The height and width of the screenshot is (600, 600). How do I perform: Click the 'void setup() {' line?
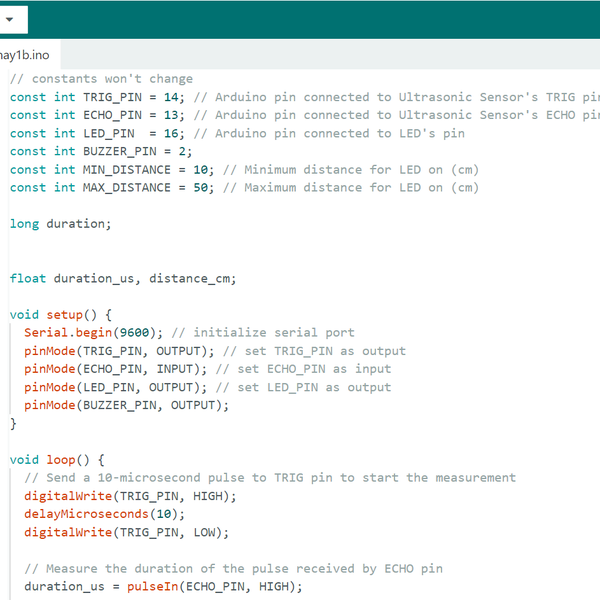pyautogui.click(x=61, y=315)
